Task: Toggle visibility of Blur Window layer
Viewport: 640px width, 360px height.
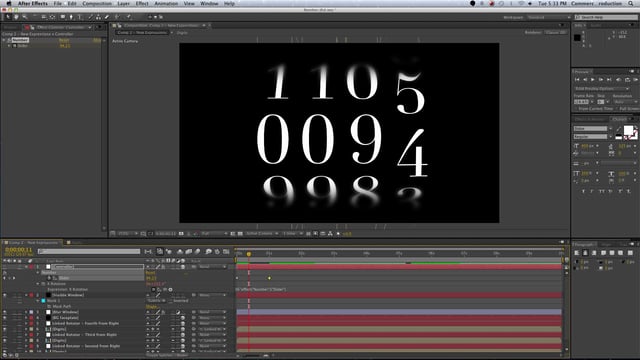Action: click(4, 312)
